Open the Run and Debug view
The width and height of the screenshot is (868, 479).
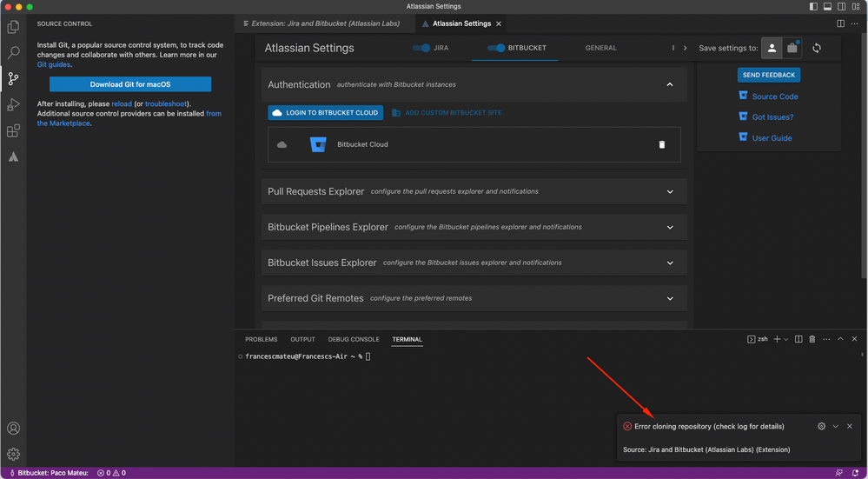13,104
